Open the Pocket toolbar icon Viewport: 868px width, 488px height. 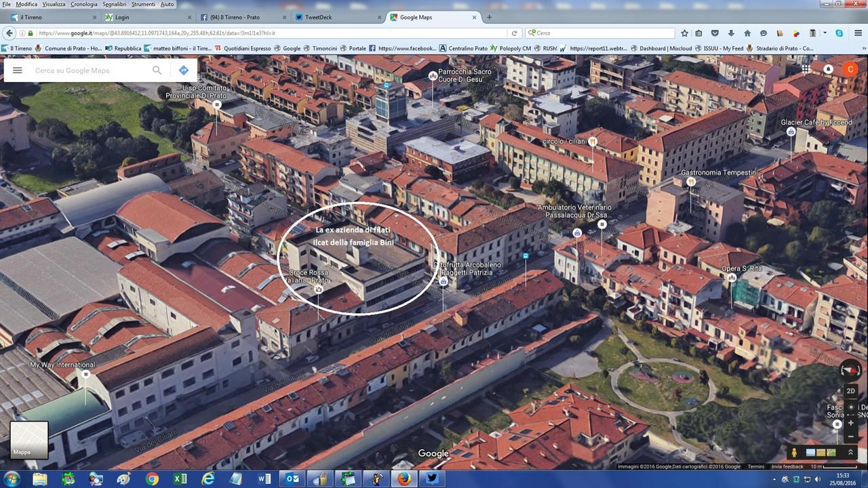(715, 33)
